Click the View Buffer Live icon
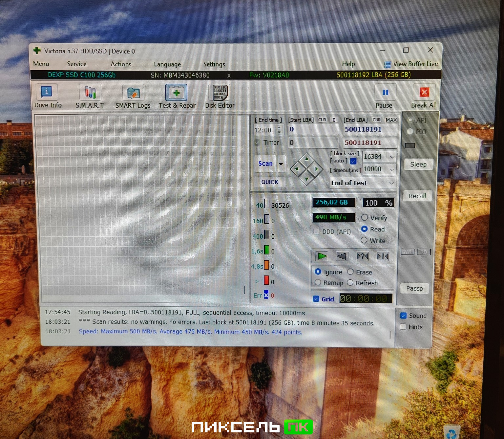The height and width of the screenshot is (439, 504). pos(388,64)
